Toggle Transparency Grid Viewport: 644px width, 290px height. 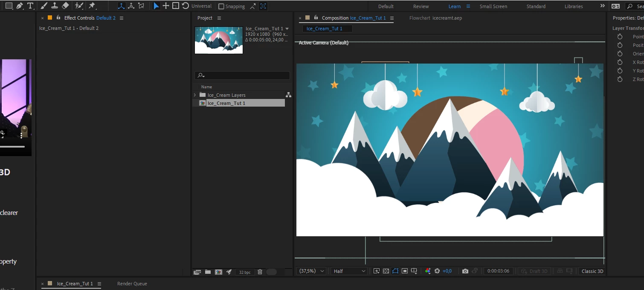(386, 271)
